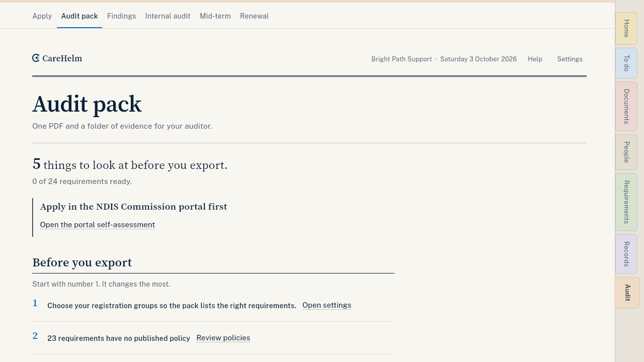
Task: Open the portal self-assessment link
Action: [x=98, y=225]
